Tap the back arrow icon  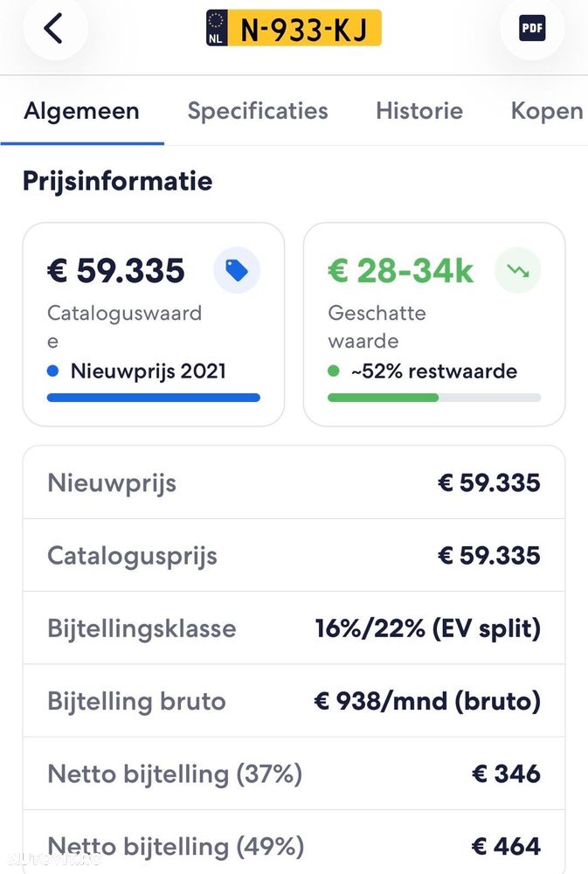[54, 28]
